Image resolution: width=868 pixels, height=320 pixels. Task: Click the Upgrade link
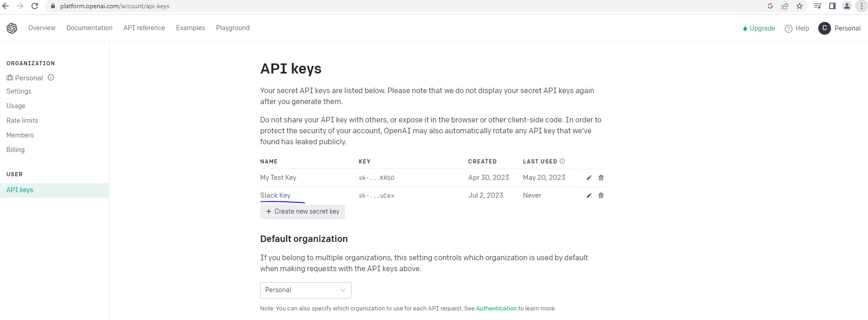pyautogui.click(x=758, y=28)
